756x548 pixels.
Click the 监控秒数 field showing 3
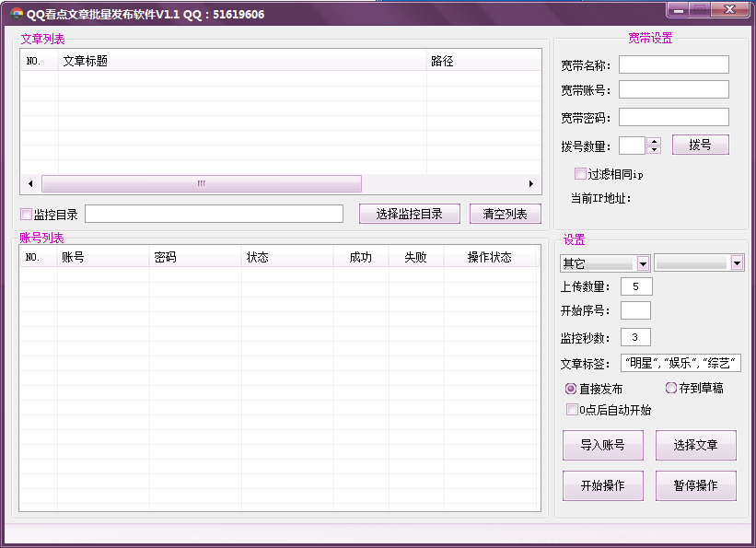pyautogui.click(x=635, y=337)
